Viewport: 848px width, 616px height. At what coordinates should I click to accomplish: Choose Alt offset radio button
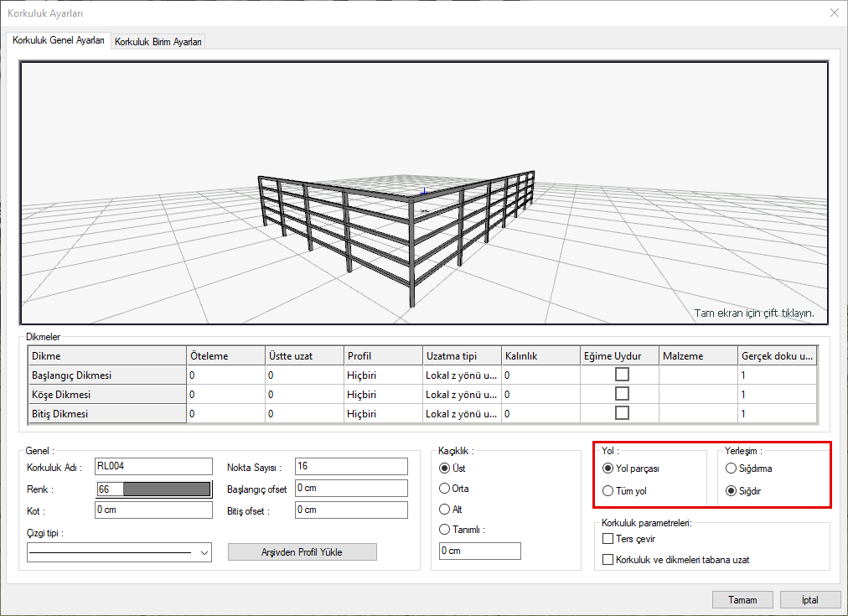(445, 509)
